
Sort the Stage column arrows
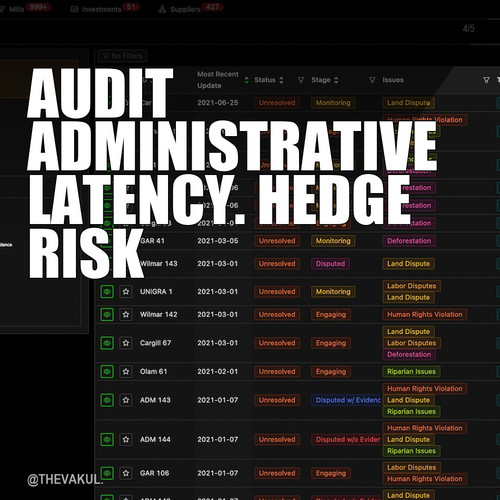[336, 80]
